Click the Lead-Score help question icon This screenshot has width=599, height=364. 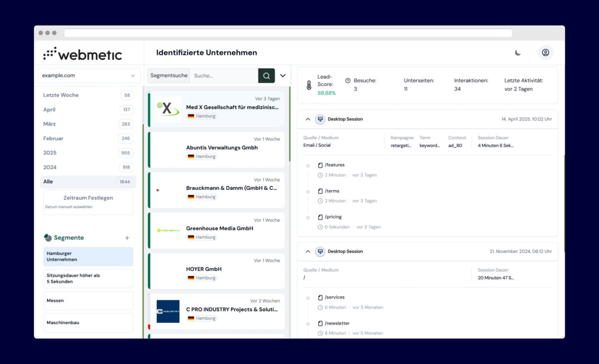point(348,81)
